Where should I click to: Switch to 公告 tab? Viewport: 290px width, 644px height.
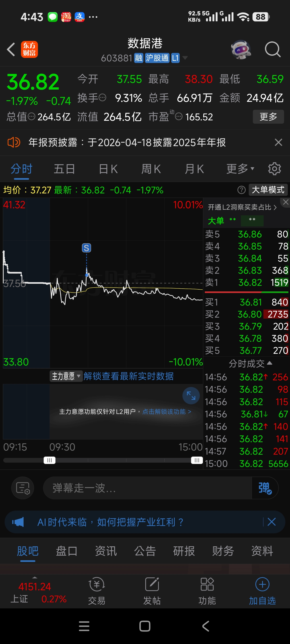tap(145, 551)
